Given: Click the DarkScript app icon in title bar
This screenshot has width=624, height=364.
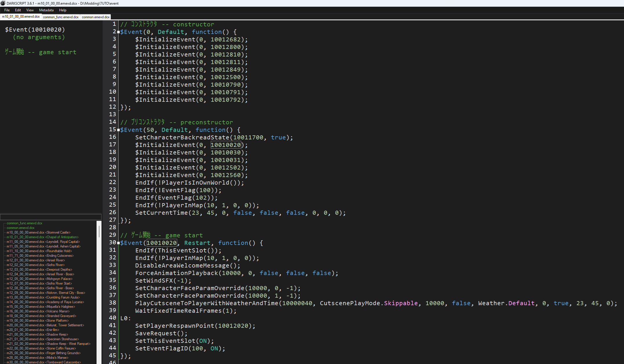Looking at the screenshot, I should (3, 3).
